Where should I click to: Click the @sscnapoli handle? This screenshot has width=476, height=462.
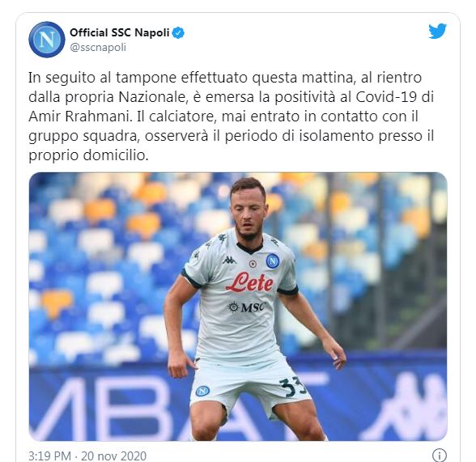coord(98,47)
